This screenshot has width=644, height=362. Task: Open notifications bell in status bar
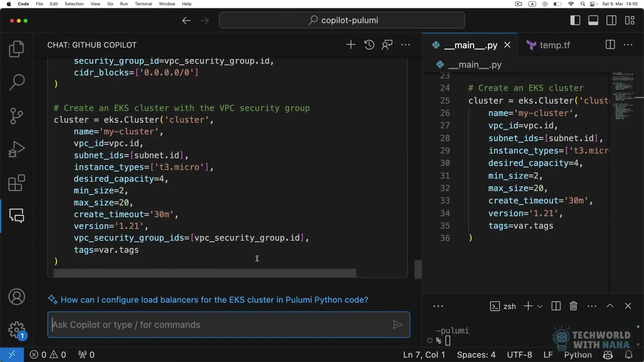coord(629,355)
